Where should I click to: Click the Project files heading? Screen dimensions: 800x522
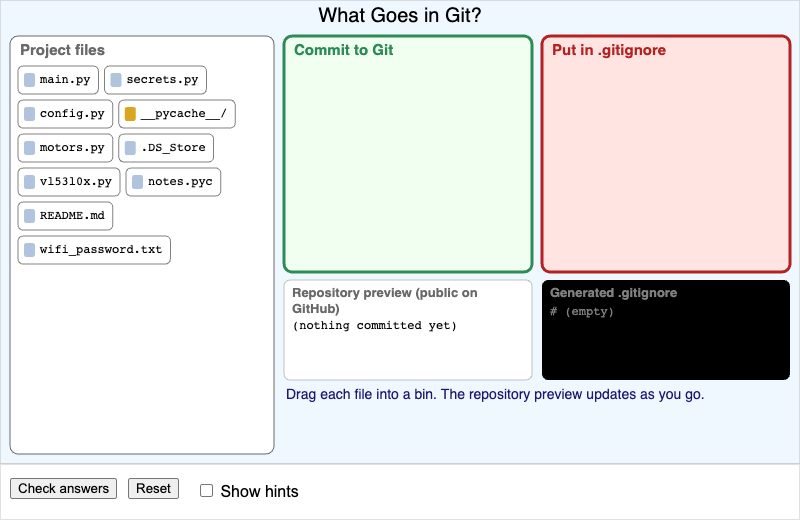[62, 50]
